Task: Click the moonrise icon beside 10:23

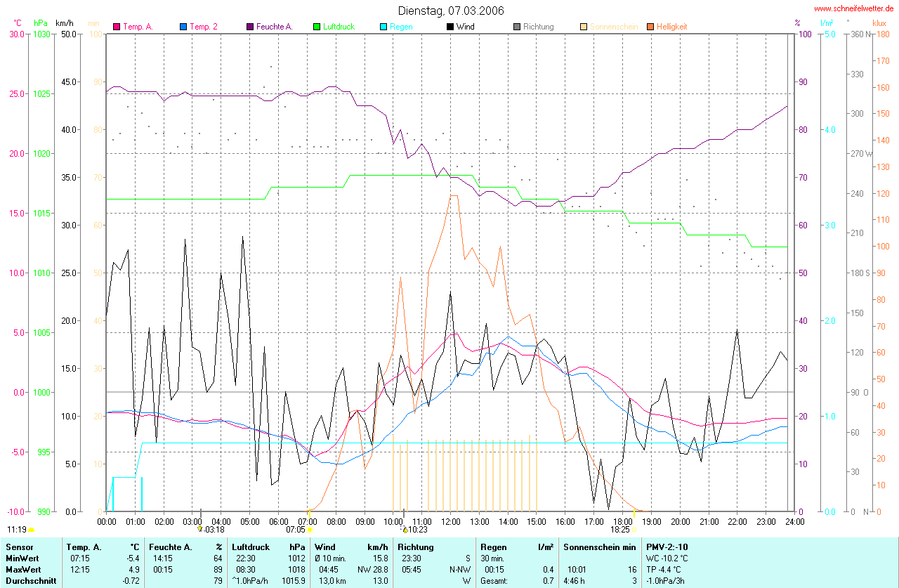Action: [x=405, y=530]
